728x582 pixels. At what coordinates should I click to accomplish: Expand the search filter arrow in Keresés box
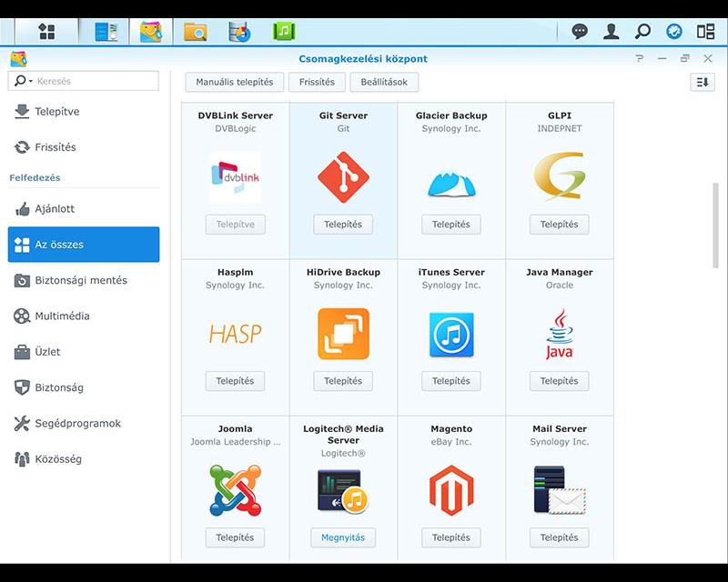(x=32, y=81)
